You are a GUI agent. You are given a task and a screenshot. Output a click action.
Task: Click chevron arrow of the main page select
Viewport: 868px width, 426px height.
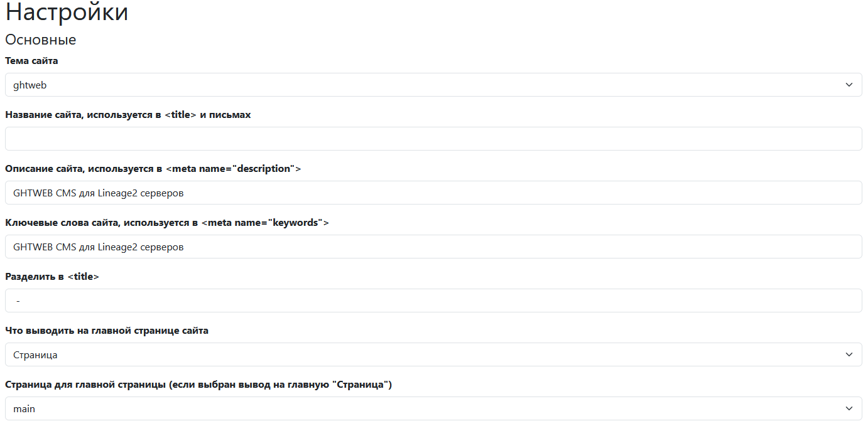849,408
